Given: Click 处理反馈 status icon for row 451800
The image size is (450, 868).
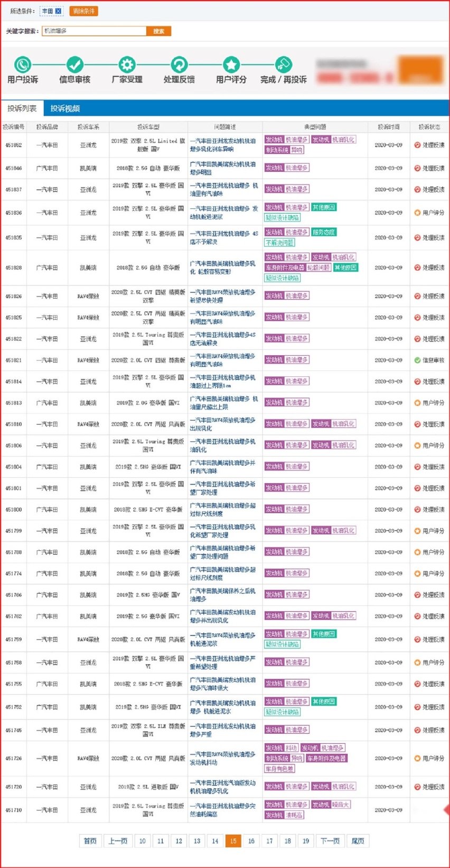Looking at the screenshot, I should [x=417, y=510].
